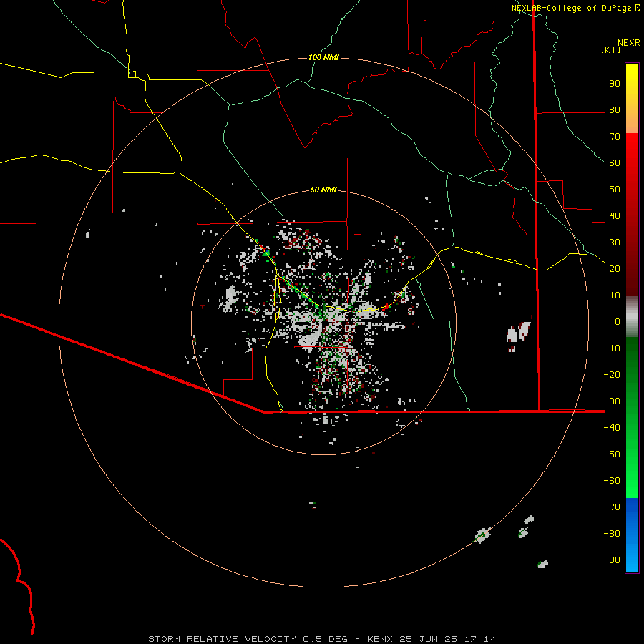Click the -10 value on the velocity scale
This screenshot has width=644, height=644.
[x=612, y=348]
